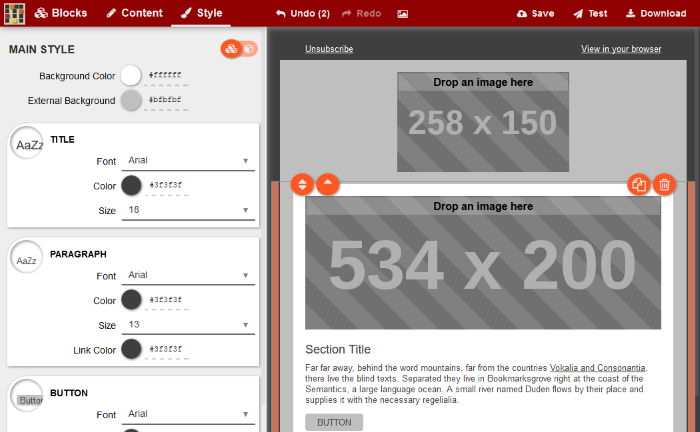Edit the Link Color #3f3f3f value
Image resolution: width=700 pixels, height=432 pixels.
point(166,350)
